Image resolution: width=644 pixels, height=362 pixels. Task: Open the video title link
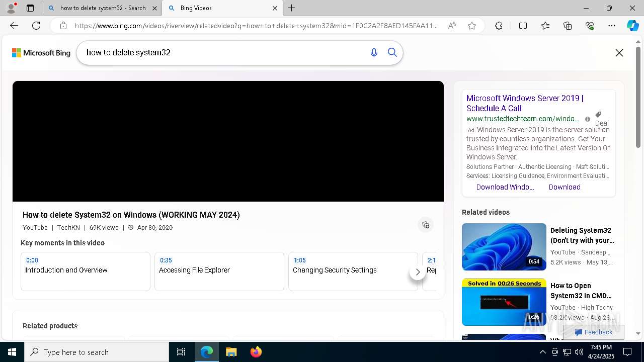point(131,215)
